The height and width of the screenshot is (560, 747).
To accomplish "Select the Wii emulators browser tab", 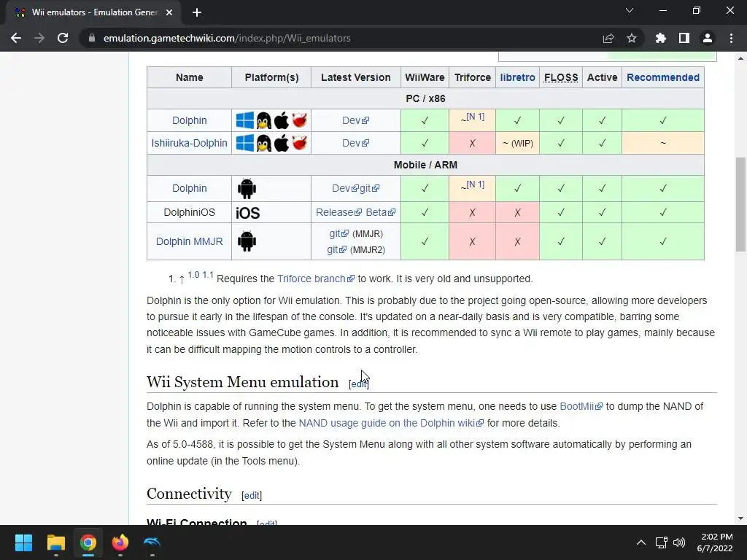I will click(x=93, y=12).
